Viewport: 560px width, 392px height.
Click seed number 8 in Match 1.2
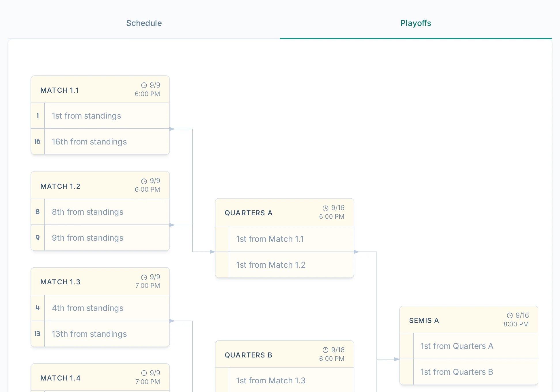(x=38, y=212)
